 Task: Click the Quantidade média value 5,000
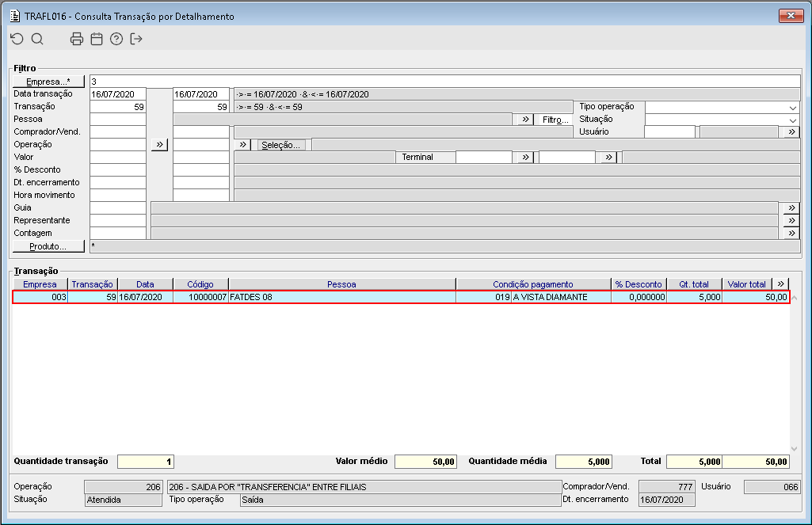[584, 462]
